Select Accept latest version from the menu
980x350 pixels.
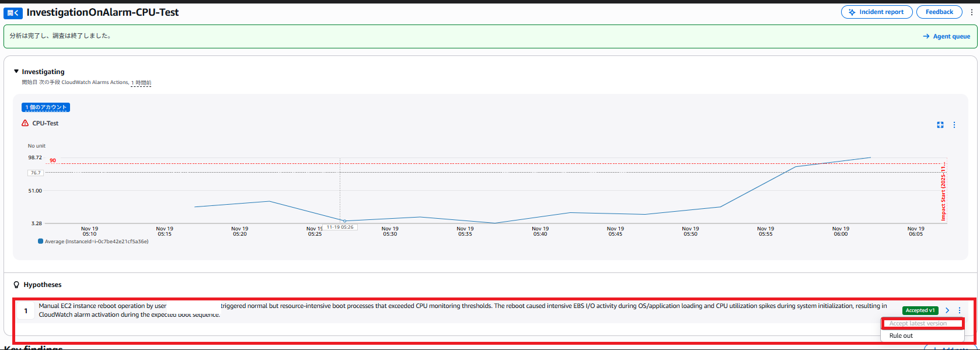pyautogui.click(x=918, y=324)
